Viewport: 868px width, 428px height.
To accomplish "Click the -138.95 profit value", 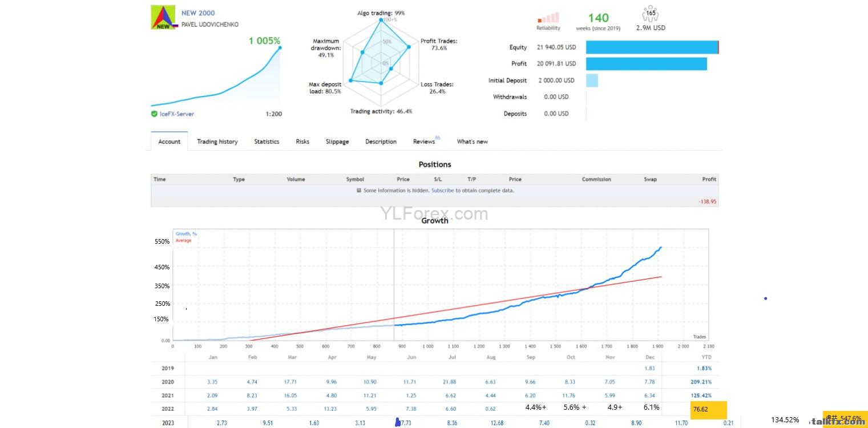I will (x=708, y=201).
